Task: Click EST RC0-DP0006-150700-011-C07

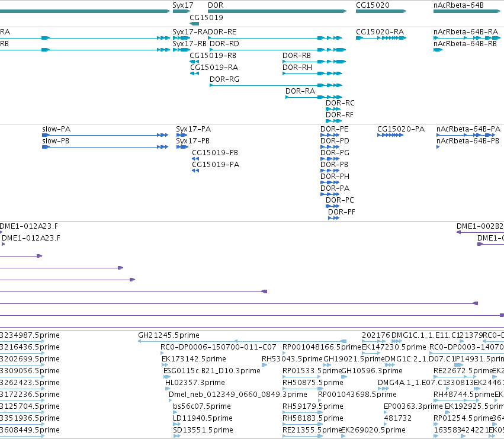Action: pos(219,347)
